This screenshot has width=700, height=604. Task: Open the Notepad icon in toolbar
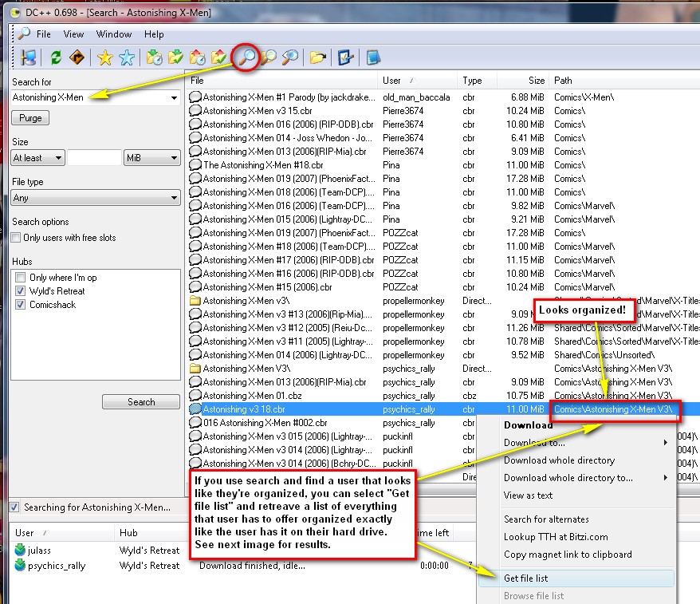pos(373,57)
